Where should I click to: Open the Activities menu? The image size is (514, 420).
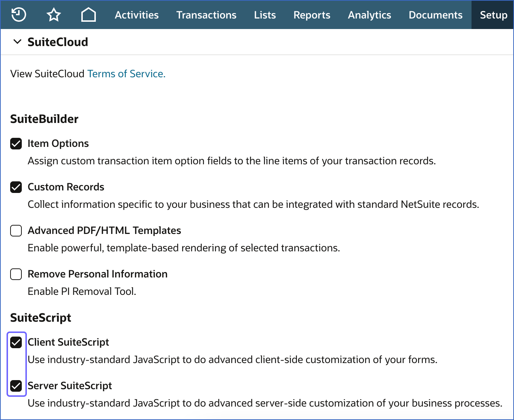click(136, 15)
